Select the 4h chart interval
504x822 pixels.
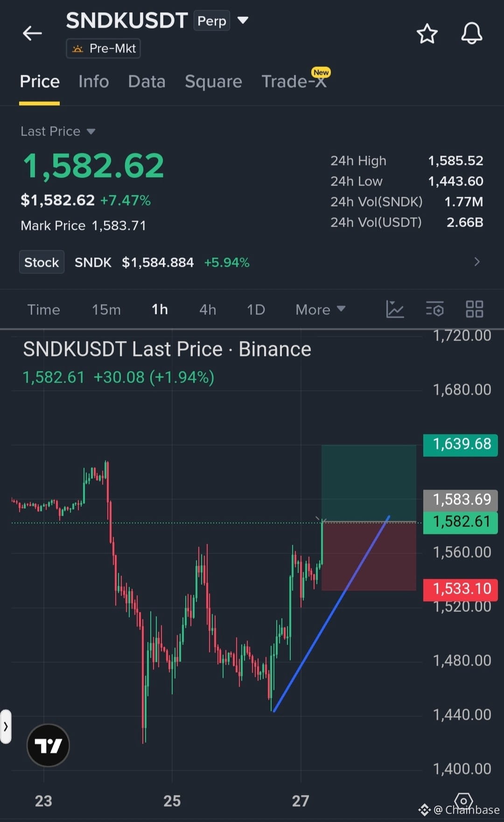coord(208,310)
